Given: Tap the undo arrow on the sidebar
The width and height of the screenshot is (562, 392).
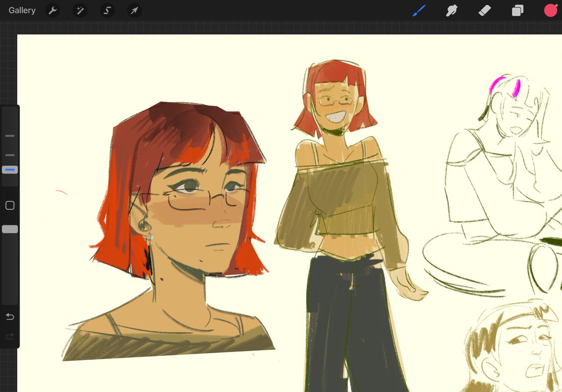Looking at the screenshot, I should [x=9, y=316].
